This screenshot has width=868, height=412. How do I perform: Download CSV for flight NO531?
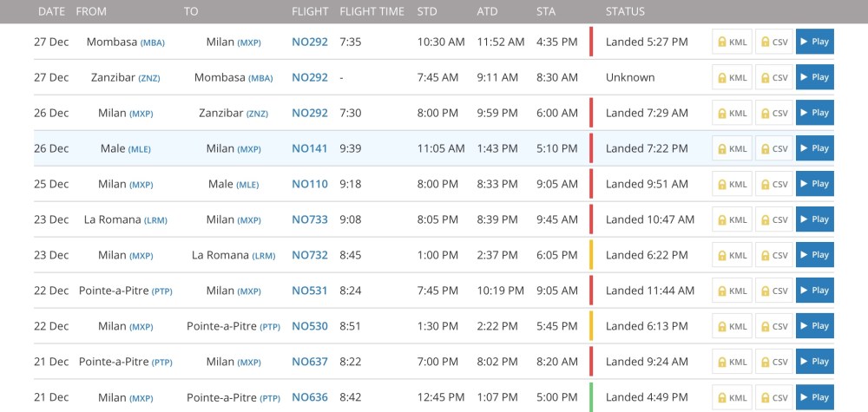click(773, 291)
